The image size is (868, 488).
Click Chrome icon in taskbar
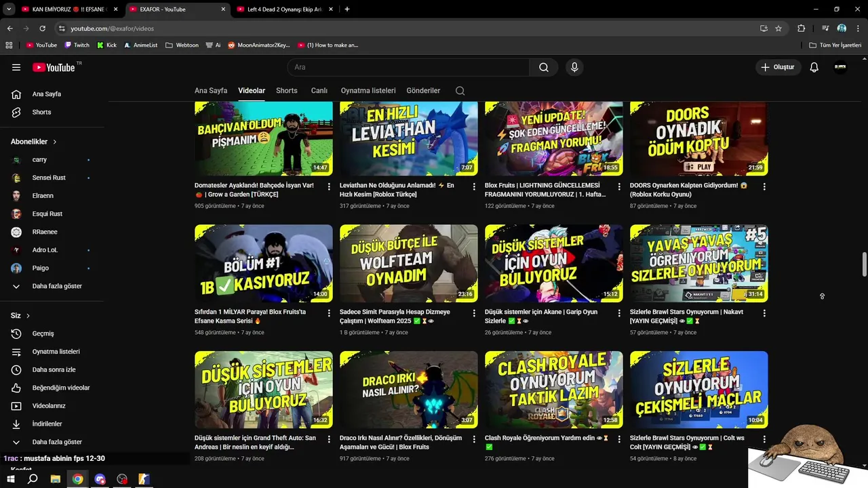pyautogui.click(x=78, y=479)
